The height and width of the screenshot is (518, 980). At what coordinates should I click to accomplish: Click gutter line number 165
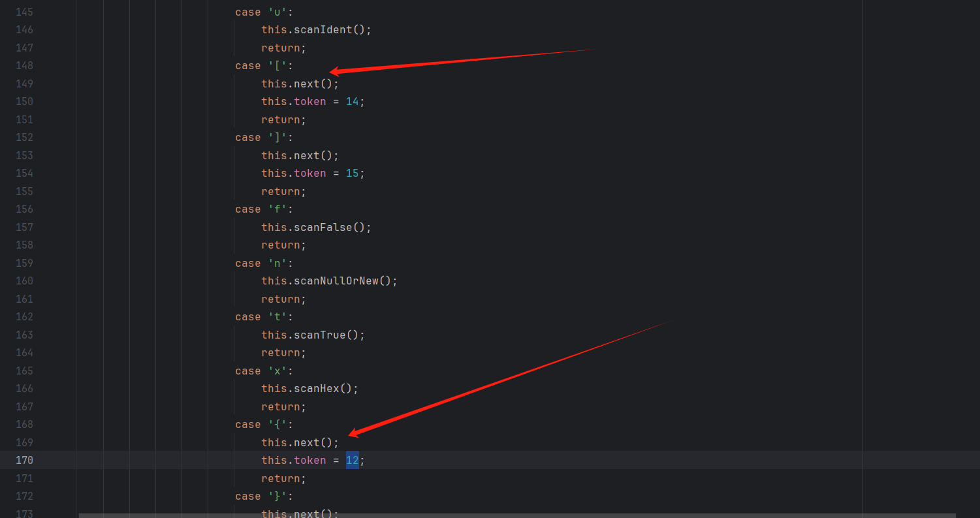[x=24, y=371]
